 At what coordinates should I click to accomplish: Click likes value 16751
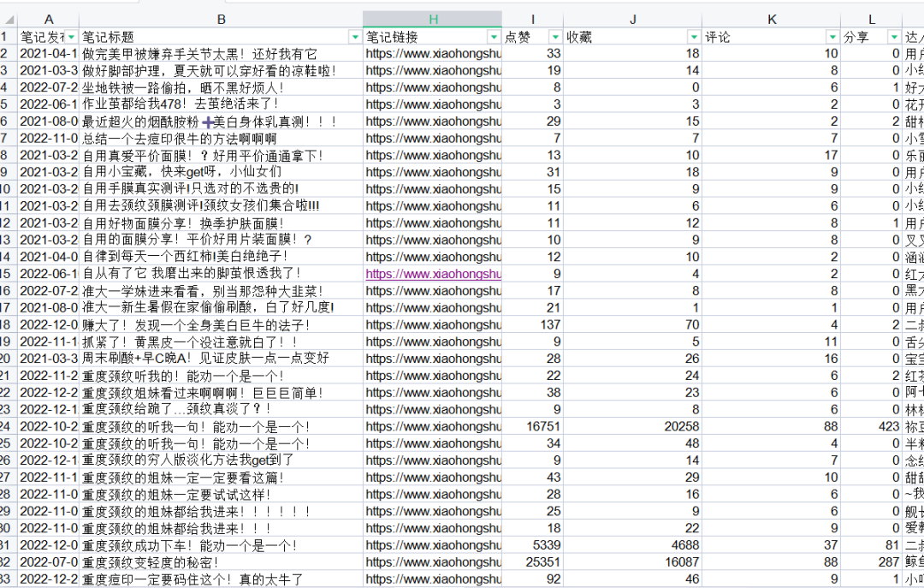[x=533, y=426]
